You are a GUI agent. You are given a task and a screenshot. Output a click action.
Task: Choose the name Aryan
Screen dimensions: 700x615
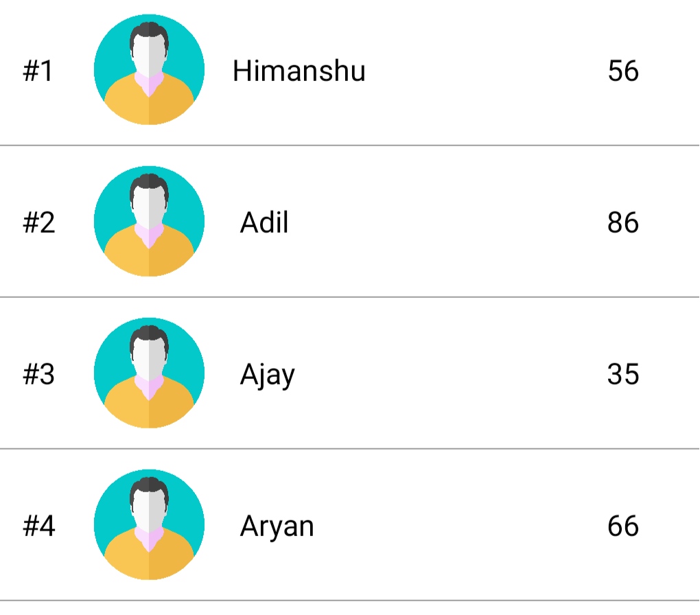click(277, 527)
